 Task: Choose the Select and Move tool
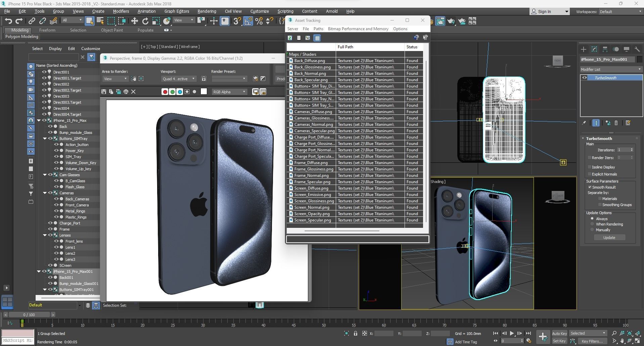134,21
